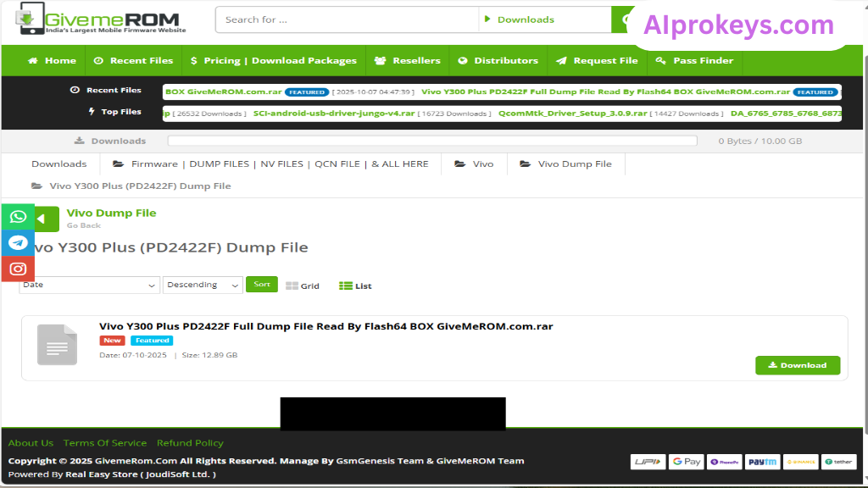Click in the Search for input field
The width and height of the screenshot is (868, 488).
[x=347, y=19]
